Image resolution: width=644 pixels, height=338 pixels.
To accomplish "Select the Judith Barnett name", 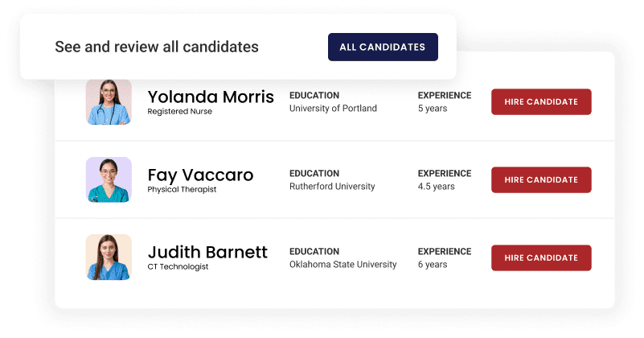I will [207, 252].
